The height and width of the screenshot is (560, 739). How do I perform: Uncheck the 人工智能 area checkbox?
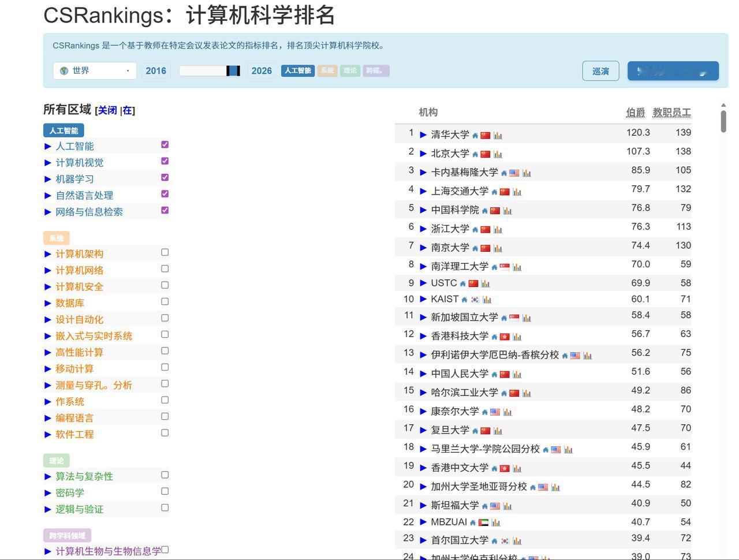pos(165,144)
